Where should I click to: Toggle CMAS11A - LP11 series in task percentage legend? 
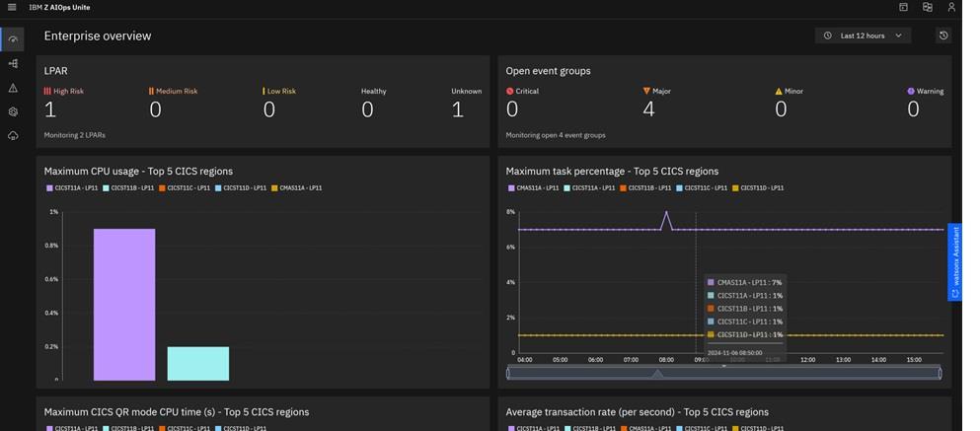534,187
